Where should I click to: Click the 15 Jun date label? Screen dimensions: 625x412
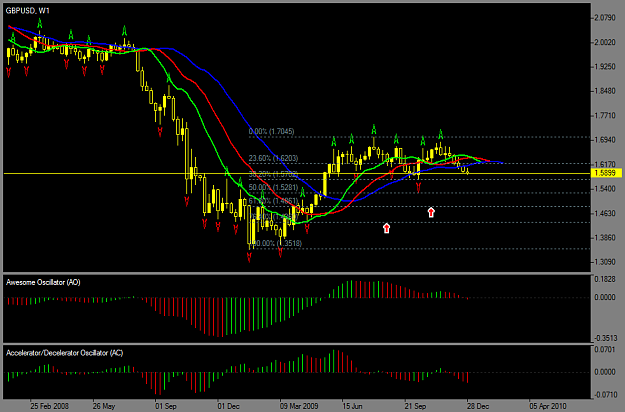tap(352, 406)
